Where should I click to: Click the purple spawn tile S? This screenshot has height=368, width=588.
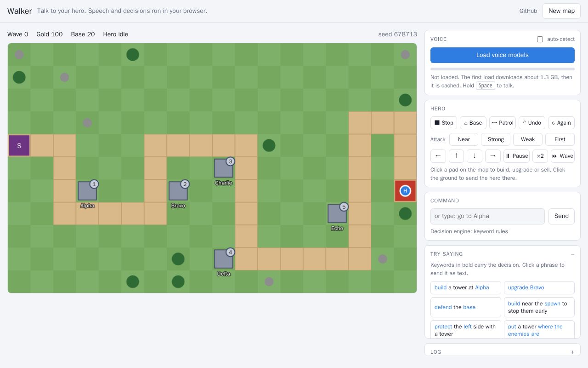[x=19, y=145]
